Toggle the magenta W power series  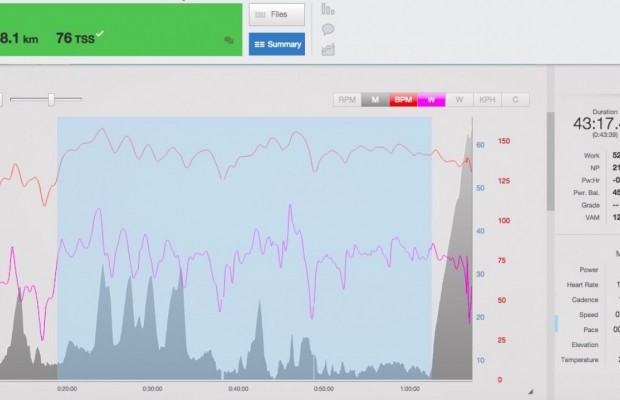pyautogui.click(x=431, y=100)
